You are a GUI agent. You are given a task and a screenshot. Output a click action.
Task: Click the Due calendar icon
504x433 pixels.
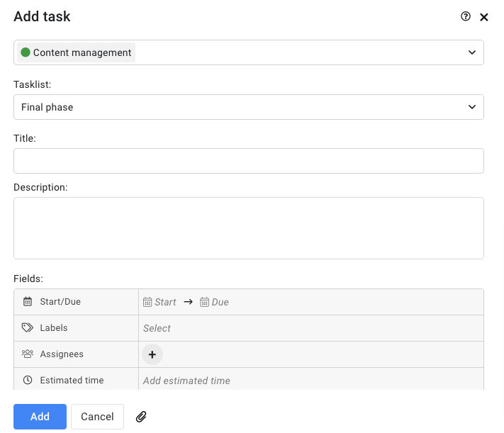(x=204, y=302)
